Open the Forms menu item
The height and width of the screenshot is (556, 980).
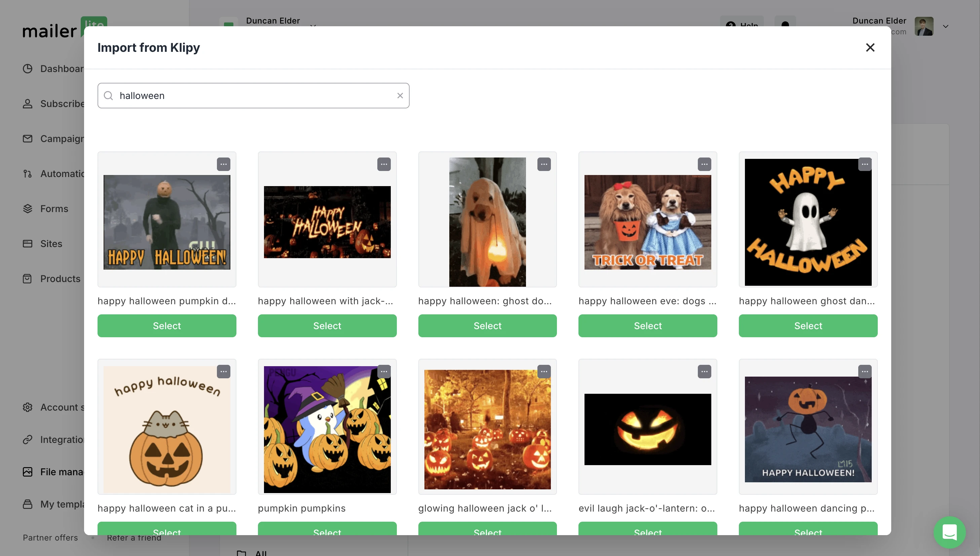coord(54,209)
